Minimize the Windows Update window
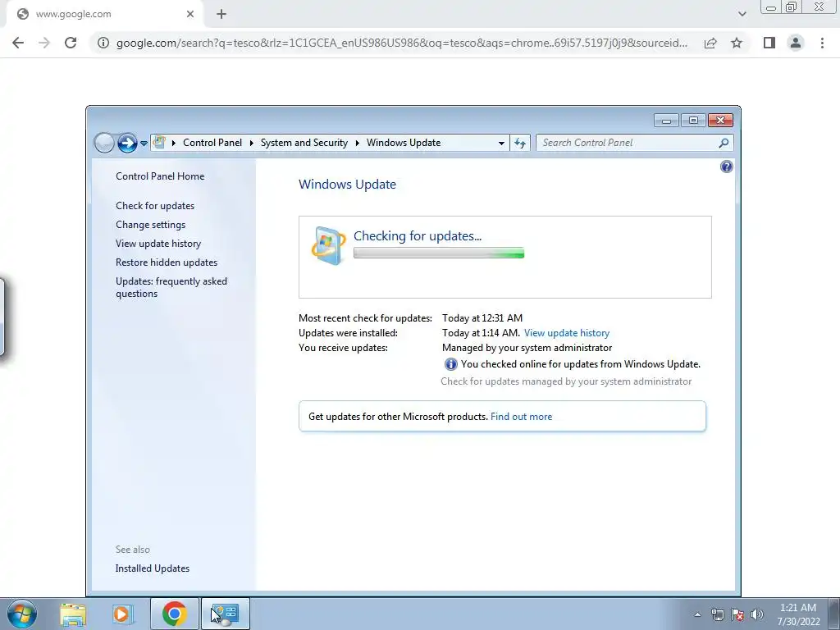Viewport: 840px width, 630px height. click(x=666, y=121)
